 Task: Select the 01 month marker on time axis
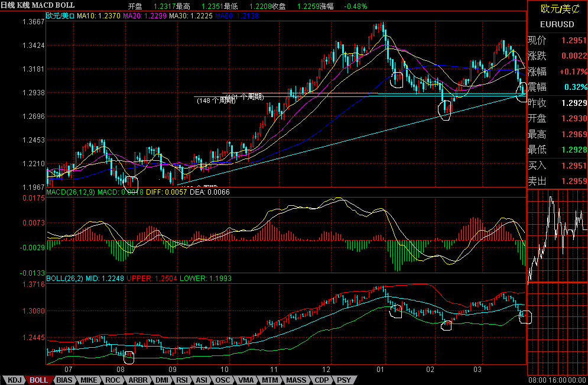point(380,369)
